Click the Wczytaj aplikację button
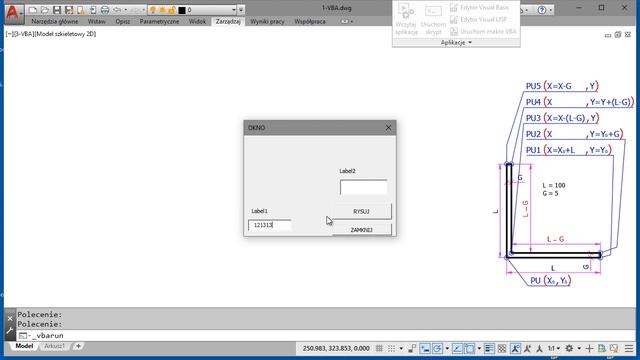This screenshot has width=640, height=360. [x=406, y=19]
